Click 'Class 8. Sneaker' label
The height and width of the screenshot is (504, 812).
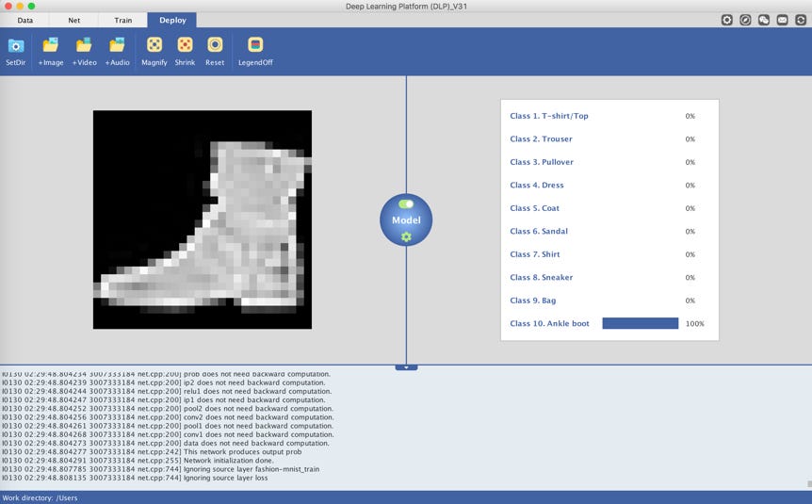[541, 277]
